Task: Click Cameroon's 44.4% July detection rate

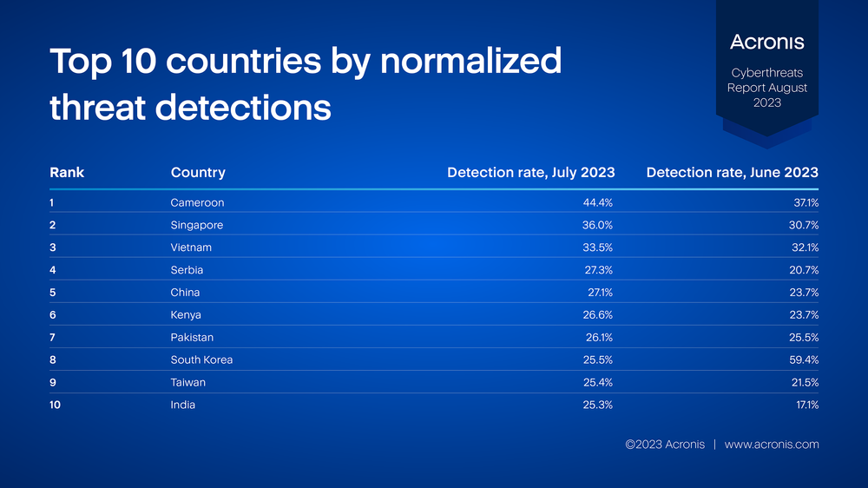Action: point(597,202)
